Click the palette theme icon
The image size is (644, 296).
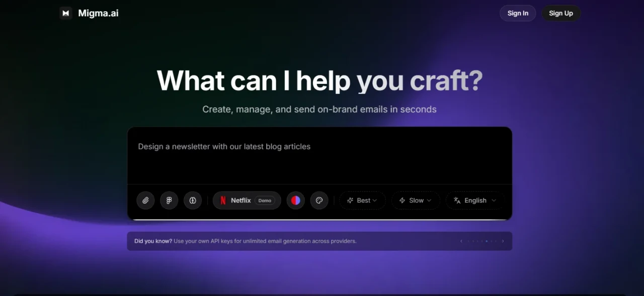[319, 201]
